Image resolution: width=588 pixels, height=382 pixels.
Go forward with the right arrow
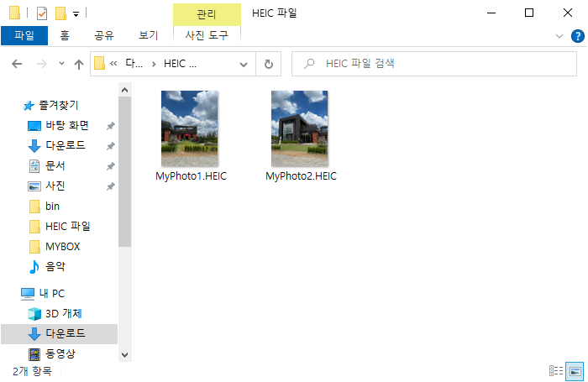(x=42, y=64)
